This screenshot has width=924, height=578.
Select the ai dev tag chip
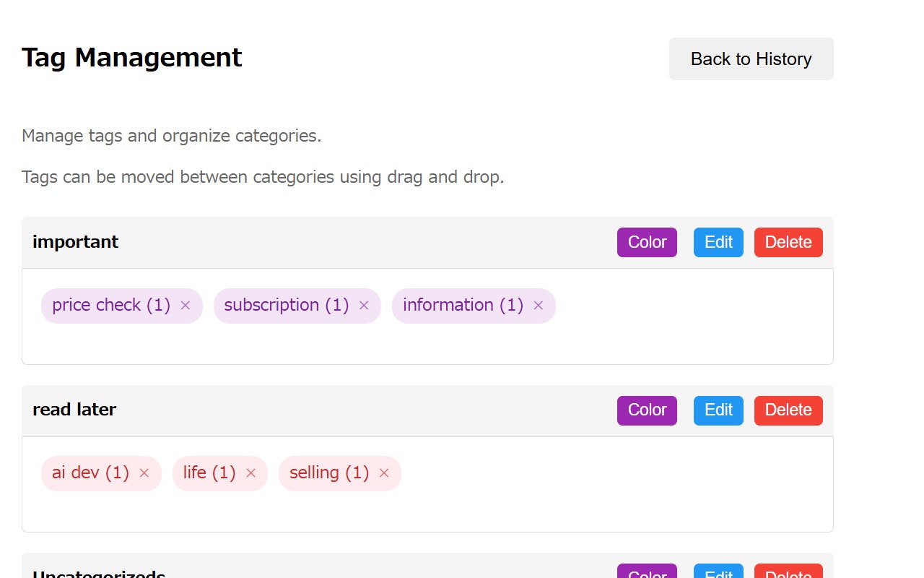click(101, 473)
